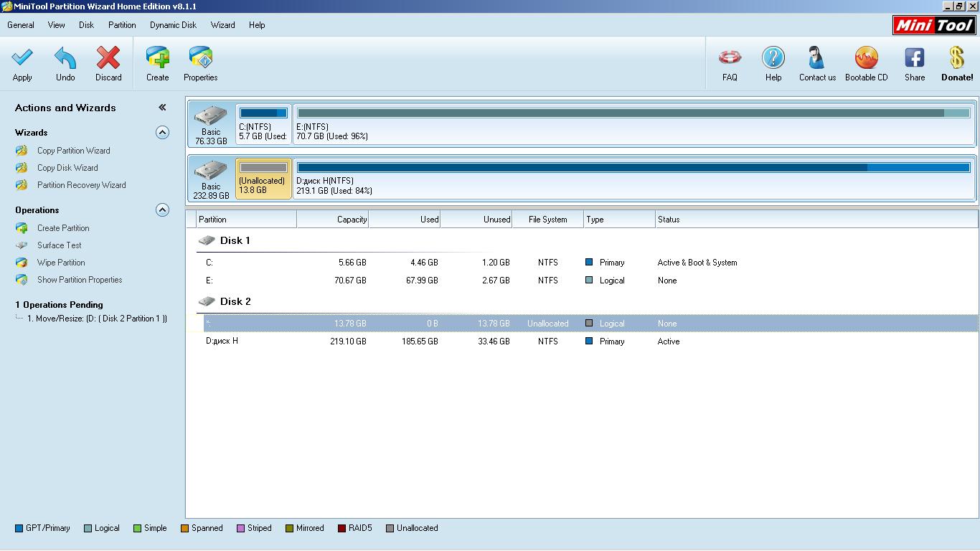Screen dimensions: 980x551
Task: Select Disk 2 Basic drive icon in map
Action: click(x=211, y=170)
